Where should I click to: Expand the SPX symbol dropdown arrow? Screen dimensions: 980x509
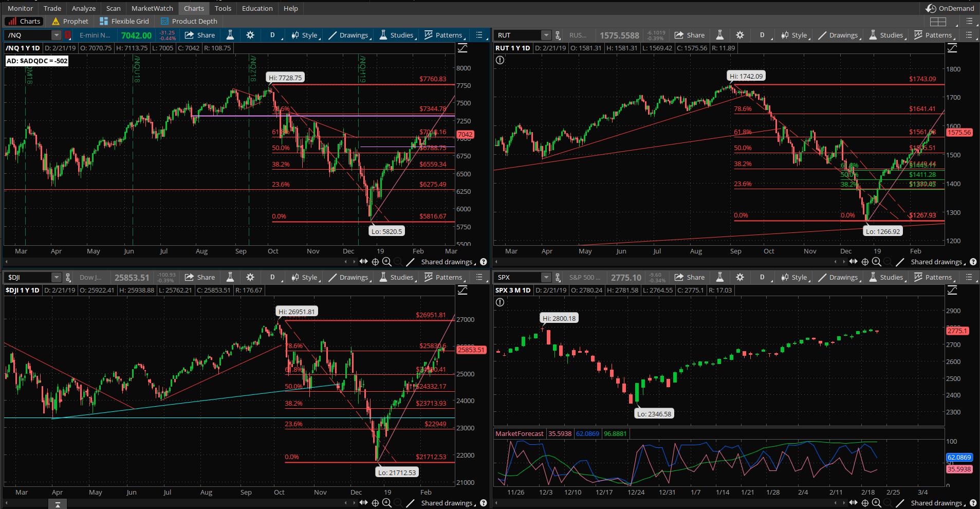[546, 277]
